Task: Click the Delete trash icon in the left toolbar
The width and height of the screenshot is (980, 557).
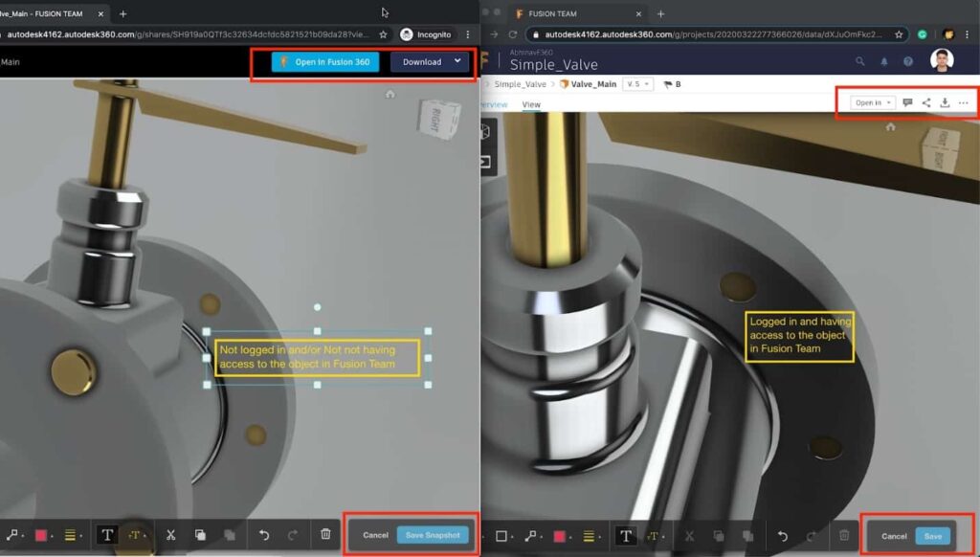Action: coord(324,533)
